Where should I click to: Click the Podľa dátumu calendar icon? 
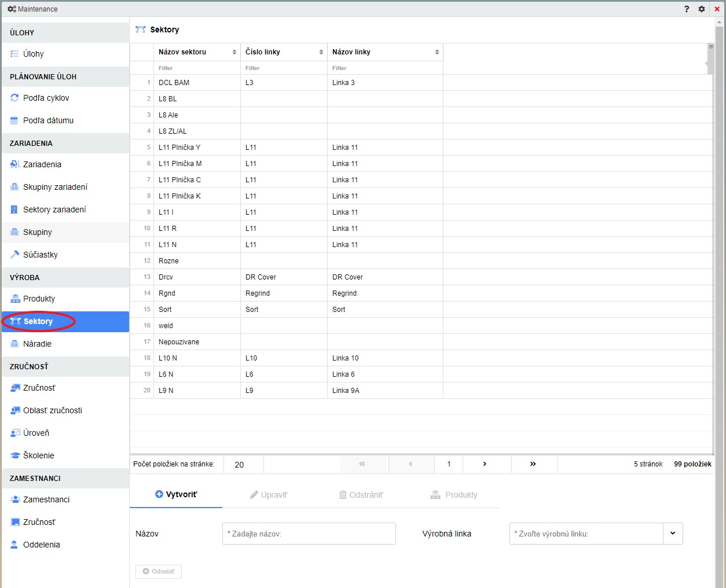click(x=15, y=120)
